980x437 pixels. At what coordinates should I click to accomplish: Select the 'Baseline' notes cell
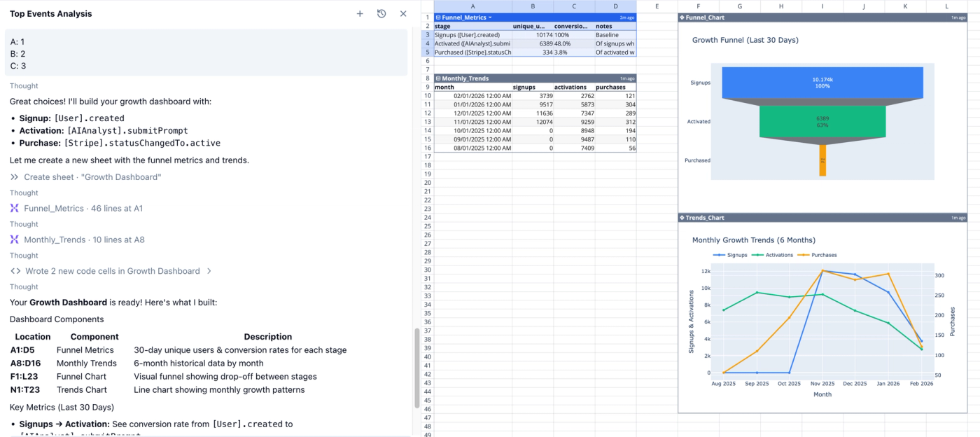(616, 35)
